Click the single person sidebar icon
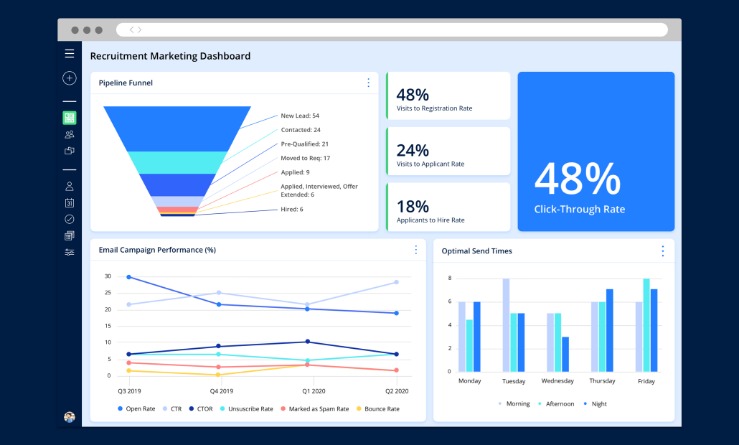Screen dimensions: 739x445 click(x=69, y=186)
